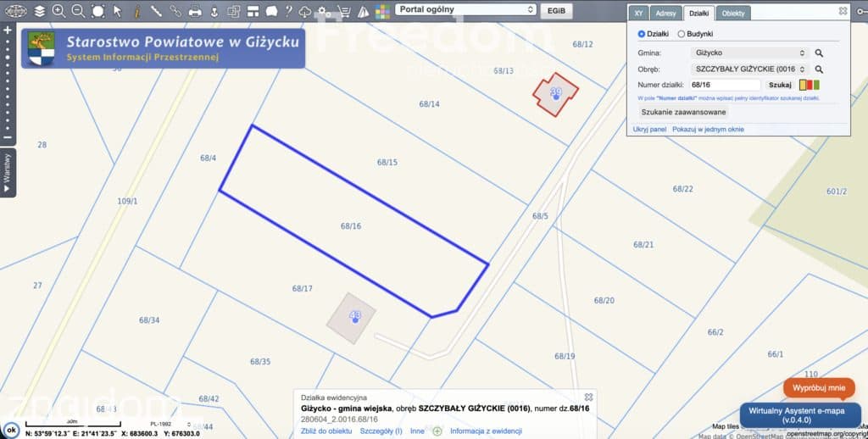Click parcel label 68/16 on map
Viewport: 868px width, 439px height.
click(x=350, y=226)
